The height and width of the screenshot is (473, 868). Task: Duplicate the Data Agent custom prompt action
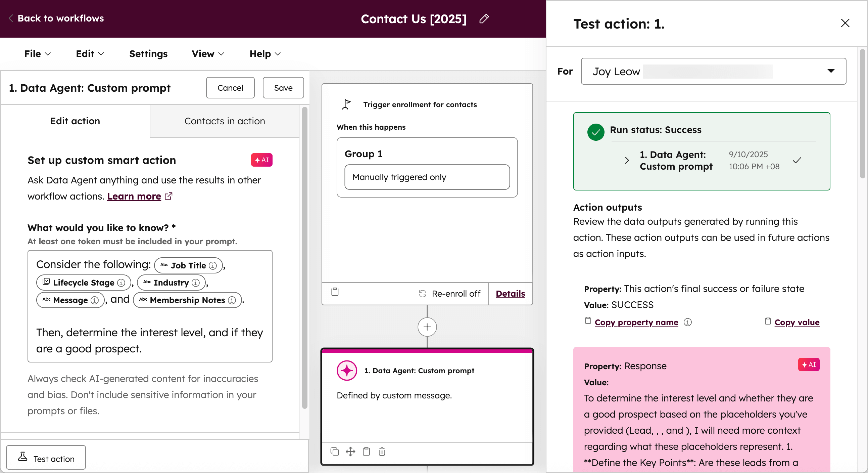tap(335, 452)
